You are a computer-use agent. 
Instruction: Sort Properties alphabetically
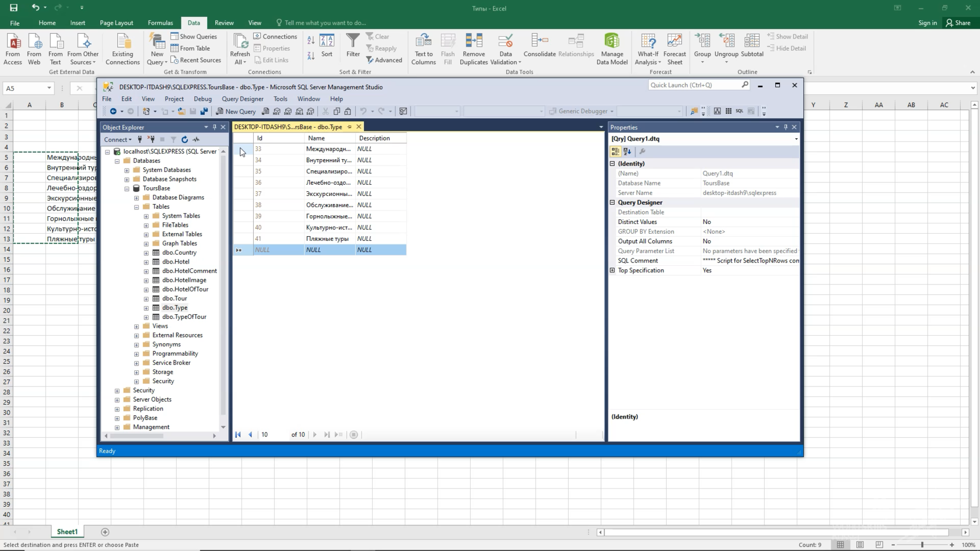tap(627, 152)
